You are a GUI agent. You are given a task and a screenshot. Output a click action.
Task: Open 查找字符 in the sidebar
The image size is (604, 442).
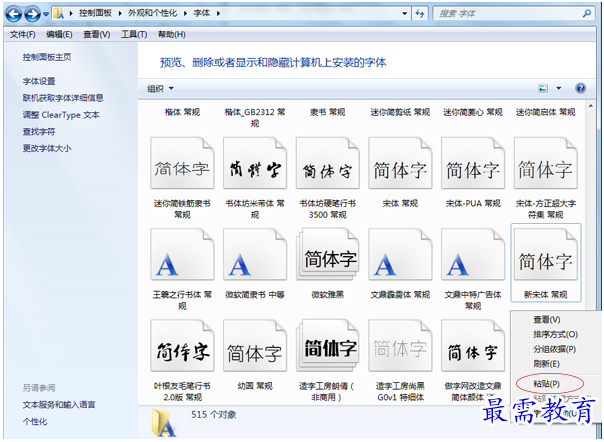[x=39, y=131]
